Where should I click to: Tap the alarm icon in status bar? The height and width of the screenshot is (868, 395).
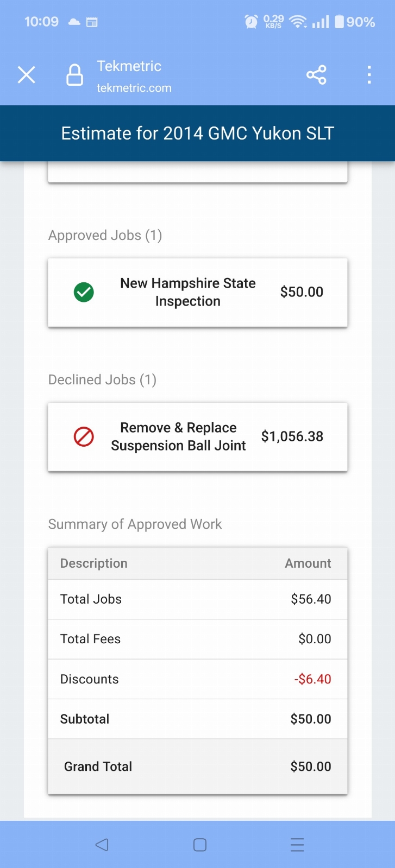pyautogui.click(x=251, y=22)
